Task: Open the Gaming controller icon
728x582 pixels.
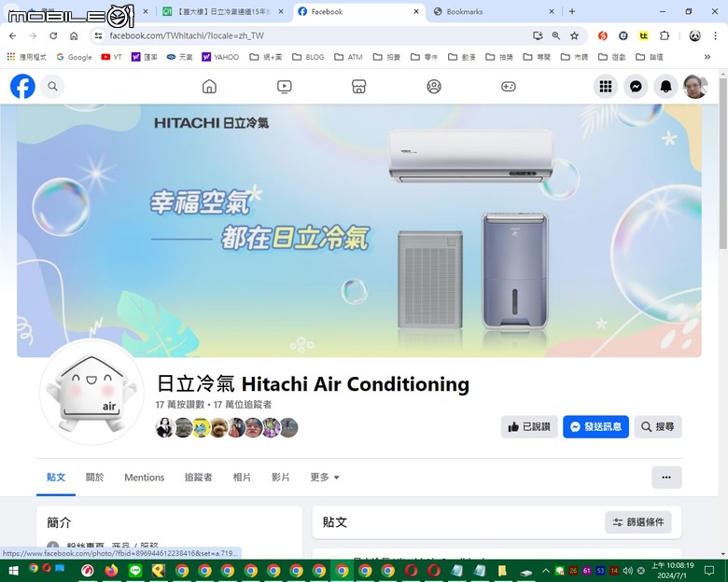Action: click(x=509, y=87)
